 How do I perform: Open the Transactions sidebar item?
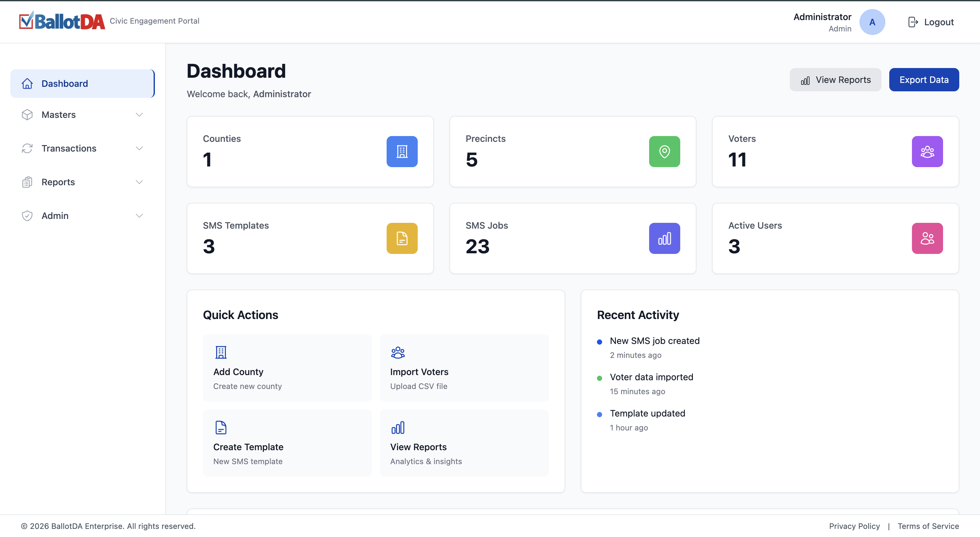83,148
